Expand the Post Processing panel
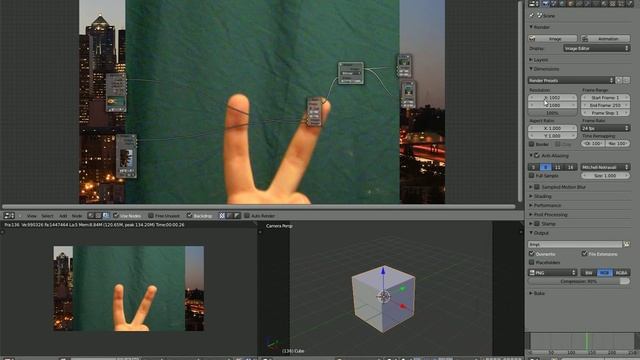The height and width of the screenshot is (360, 640). tap(531, 215)
